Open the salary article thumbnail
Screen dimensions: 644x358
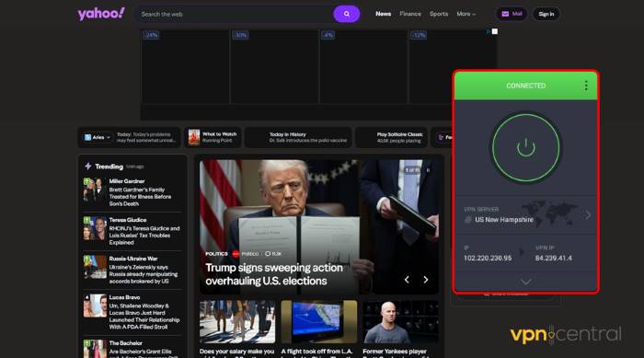click(237, 322)
